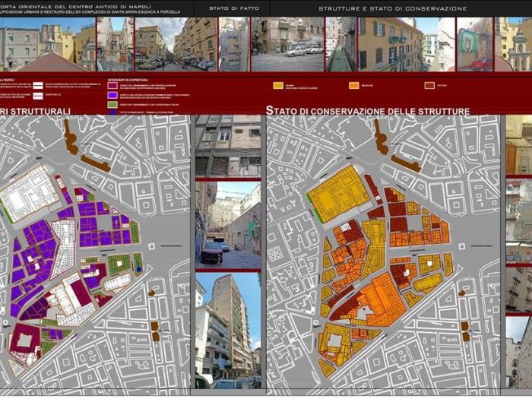Click the brown building at top of the left map
The height and width of the screenshot is (399, 532).
(71, 138)
